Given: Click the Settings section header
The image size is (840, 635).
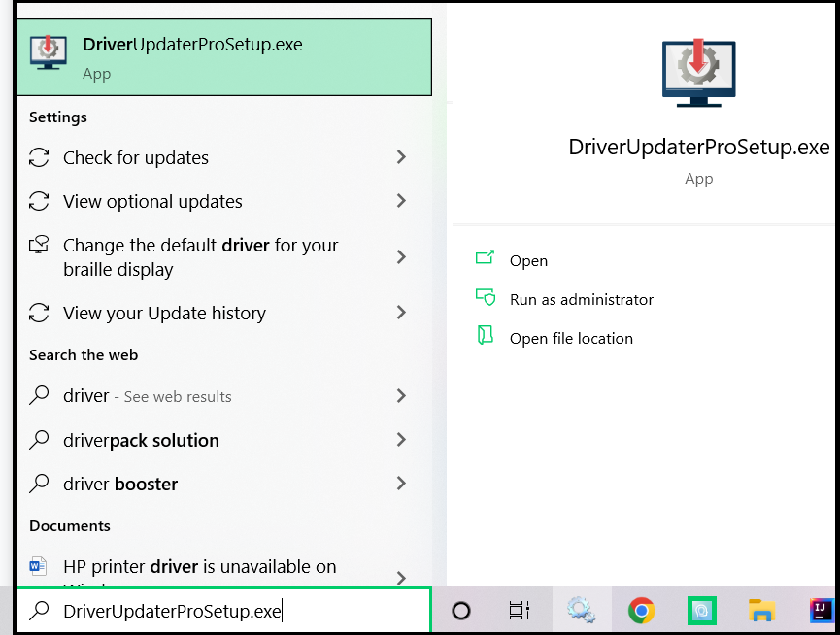Looking at the screenshot, I should pos(58,117).
